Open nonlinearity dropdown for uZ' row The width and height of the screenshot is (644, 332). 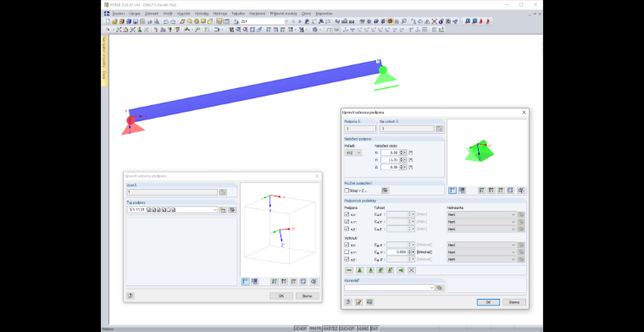tap(481, 229)
